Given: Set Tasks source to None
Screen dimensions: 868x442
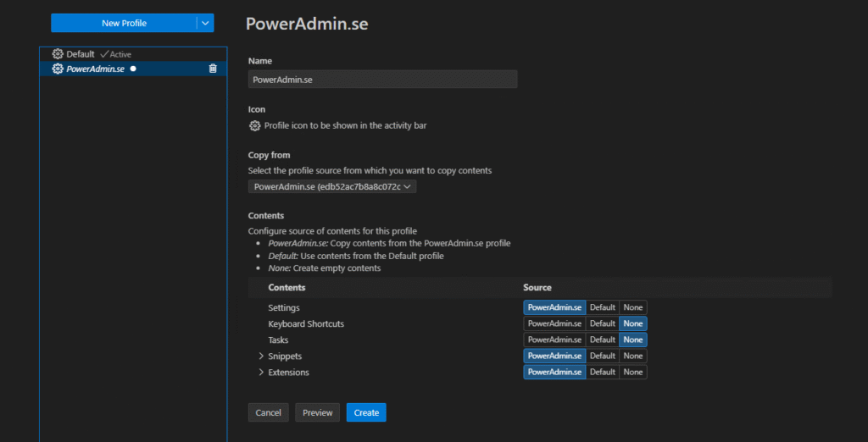Looking at the screenshot, I should (x=632, y=340).
